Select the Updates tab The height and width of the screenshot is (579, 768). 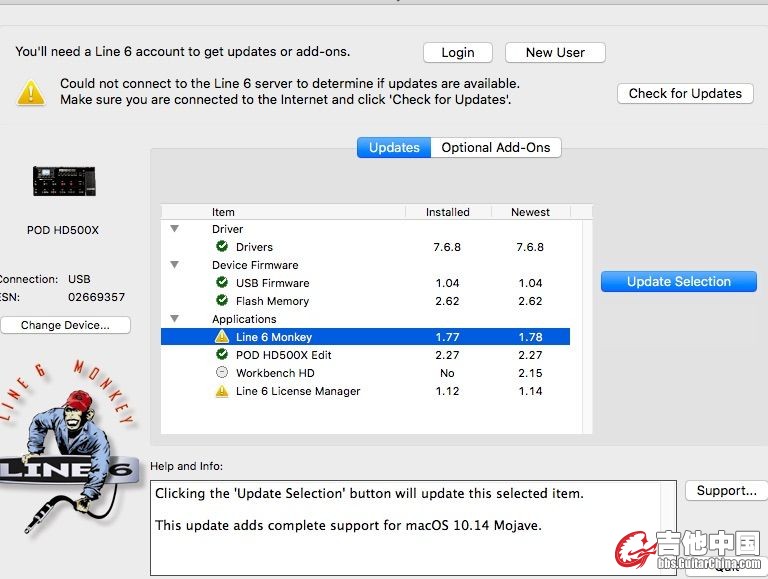pyautogui.click(x=394, y=147)
